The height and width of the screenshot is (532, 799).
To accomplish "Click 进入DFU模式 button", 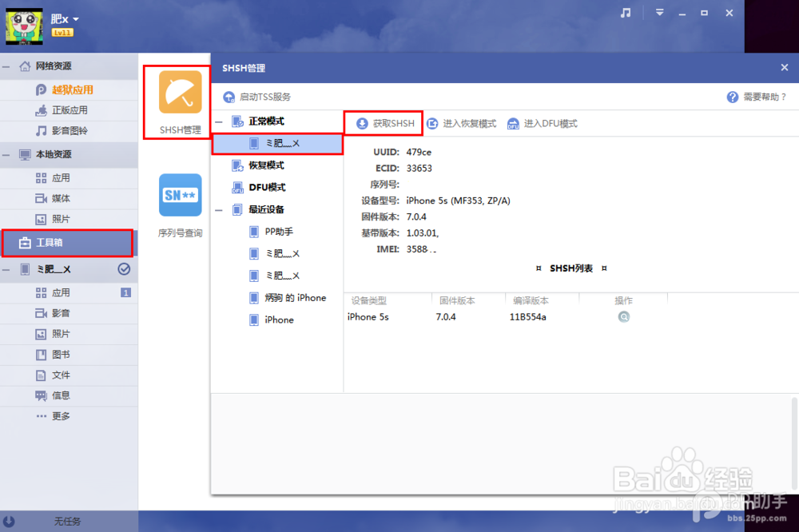I will pyautogui.click(x=543, y=123).
